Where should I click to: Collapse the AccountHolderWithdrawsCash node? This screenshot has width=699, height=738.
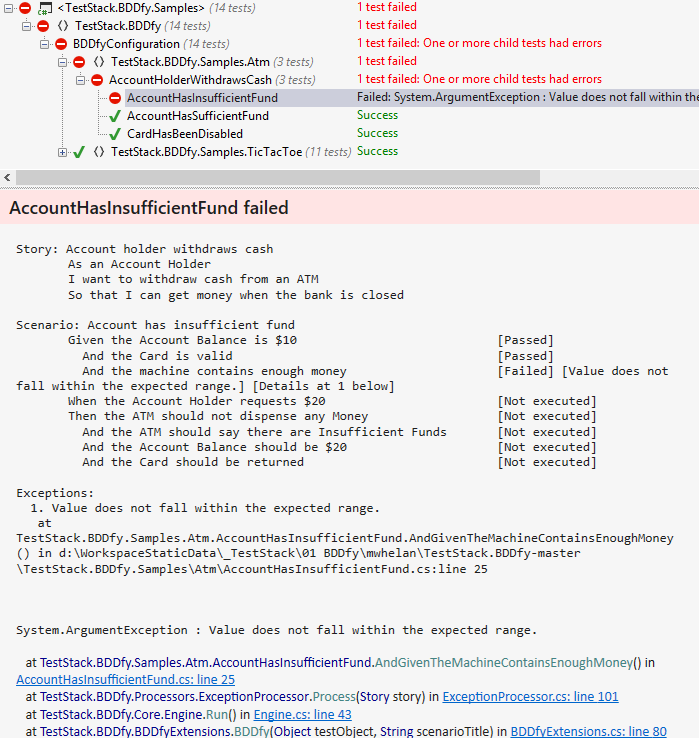tap(80, 80)
